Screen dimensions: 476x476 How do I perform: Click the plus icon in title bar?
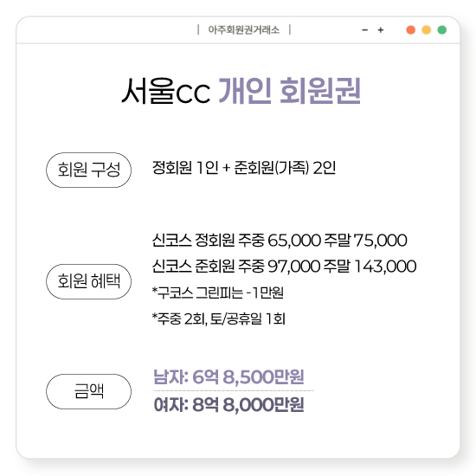click(x=381, y=30)
